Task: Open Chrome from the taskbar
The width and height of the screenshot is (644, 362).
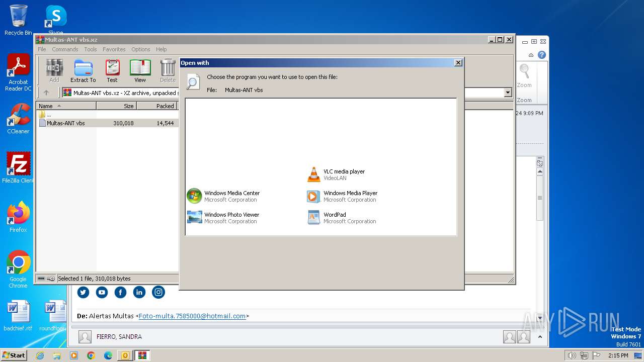Action: [91, 355]
